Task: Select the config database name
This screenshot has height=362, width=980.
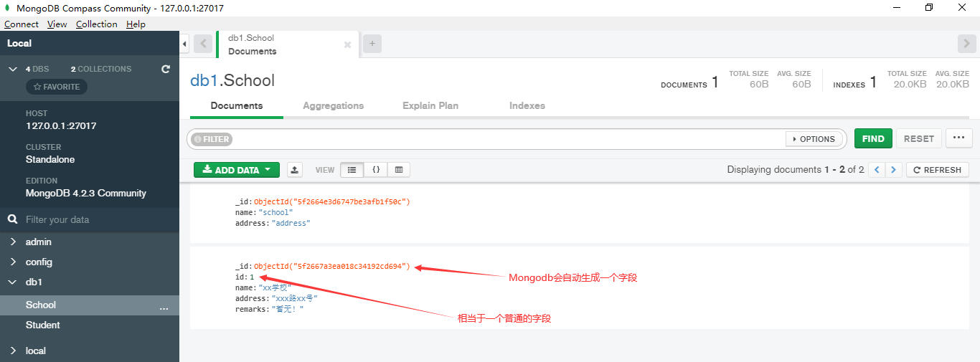Action: coord(39,262)
